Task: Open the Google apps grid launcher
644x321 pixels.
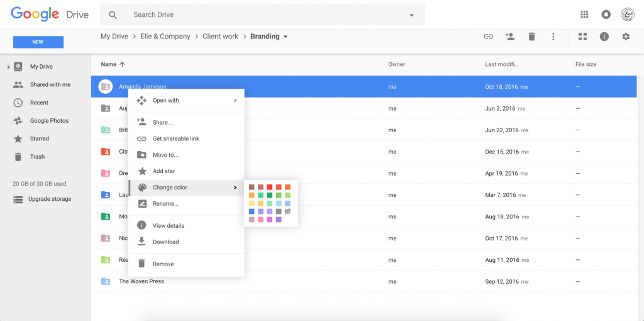Action: click(584, 14)
